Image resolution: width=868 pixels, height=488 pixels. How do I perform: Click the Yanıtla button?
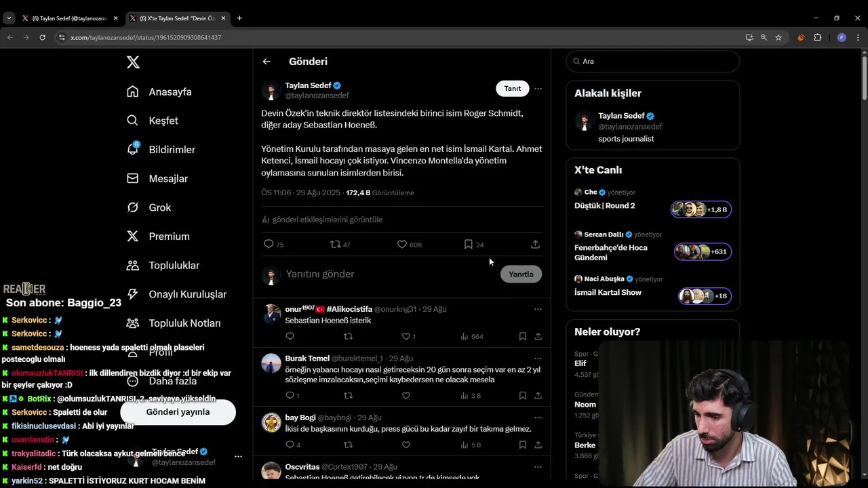521,274
